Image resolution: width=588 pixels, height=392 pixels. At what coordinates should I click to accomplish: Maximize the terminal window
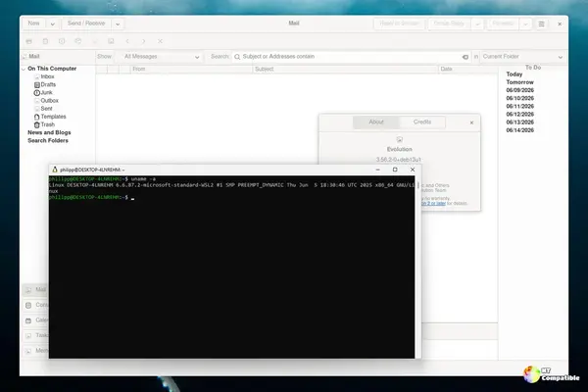click(395, 170)
